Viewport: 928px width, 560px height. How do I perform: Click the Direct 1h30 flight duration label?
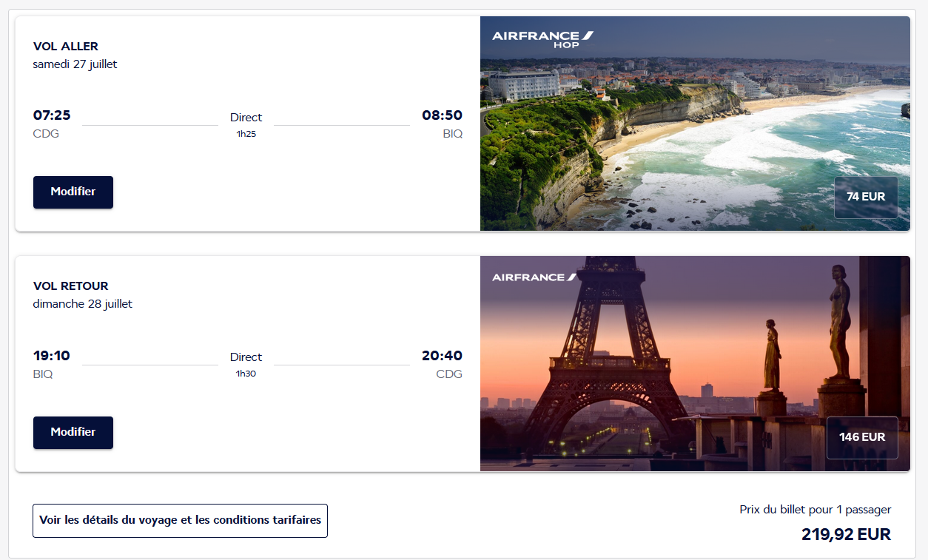pos(246,364)
